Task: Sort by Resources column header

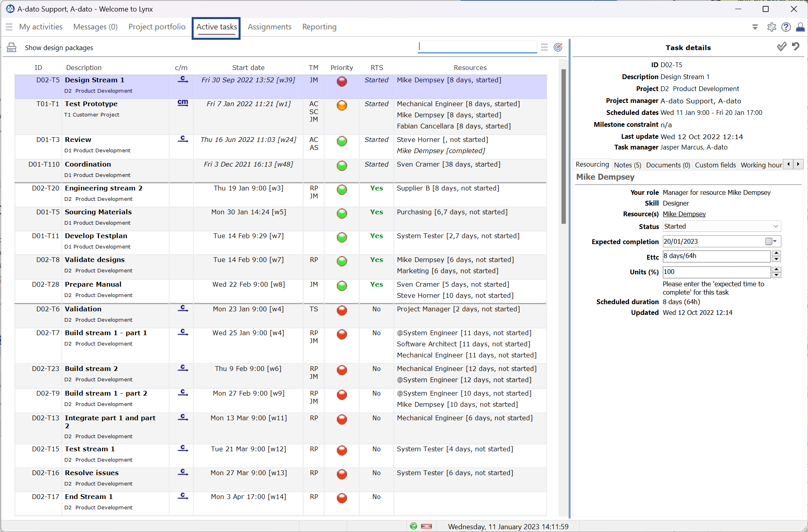Action: click(x=470, y=68)
